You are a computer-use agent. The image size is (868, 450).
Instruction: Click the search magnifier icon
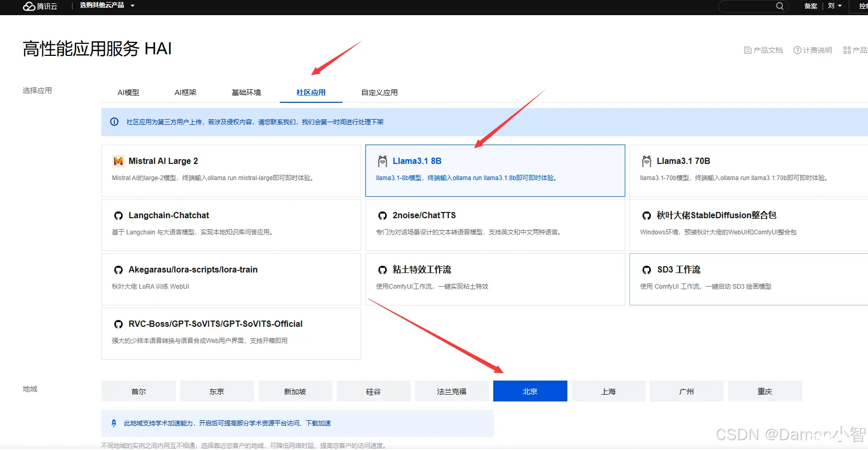coord(779,6)
